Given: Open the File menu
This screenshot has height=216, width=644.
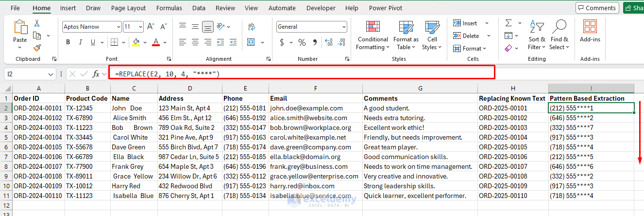Looking at the screenshot, I should [15, 8].
